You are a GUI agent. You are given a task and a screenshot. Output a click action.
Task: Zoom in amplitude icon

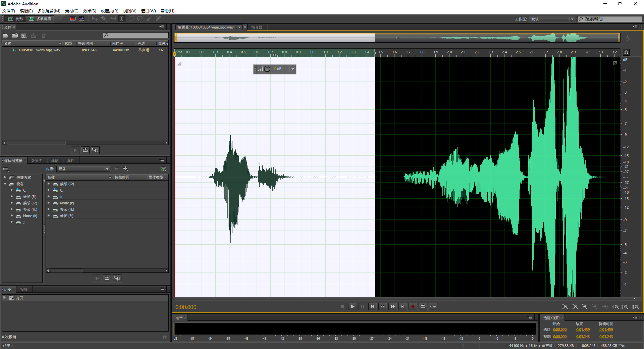565,307
